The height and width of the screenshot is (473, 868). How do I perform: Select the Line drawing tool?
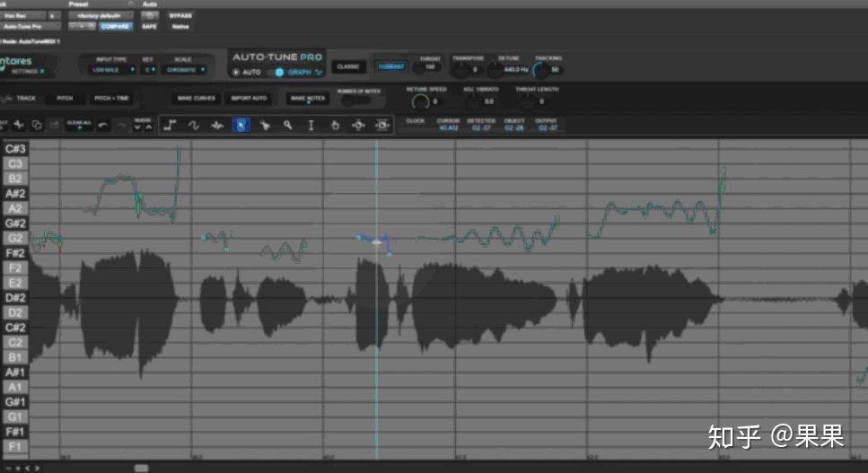click(170, 126)
